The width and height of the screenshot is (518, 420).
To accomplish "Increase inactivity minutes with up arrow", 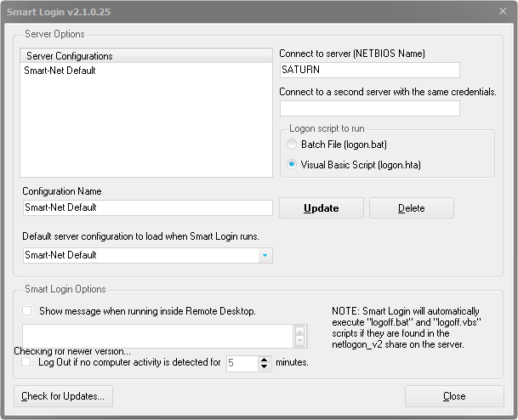I will tap(264, 360).
